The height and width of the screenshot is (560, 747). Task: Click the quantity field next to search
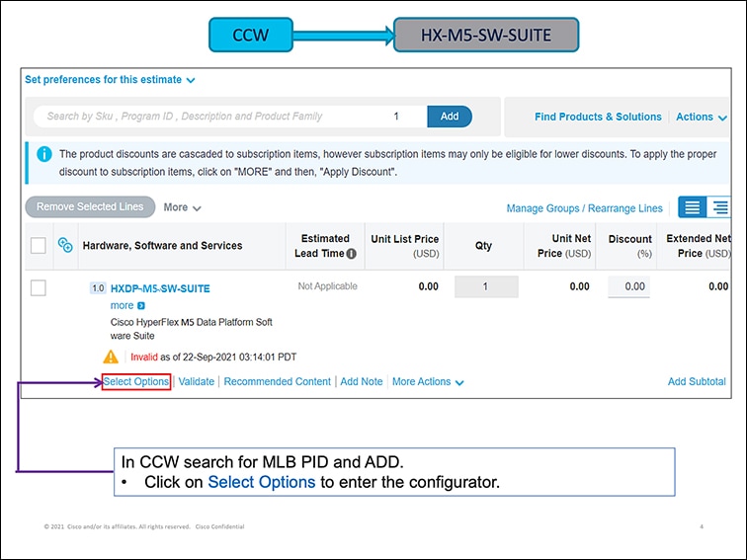pyautogui.click(x=397, y=117)
